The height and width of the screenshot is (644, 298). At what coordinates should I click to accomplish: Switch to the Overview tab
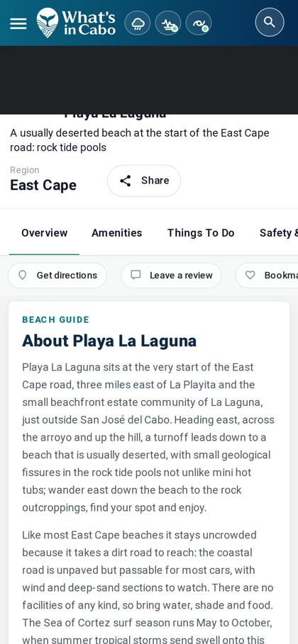[x=45, y=233]
